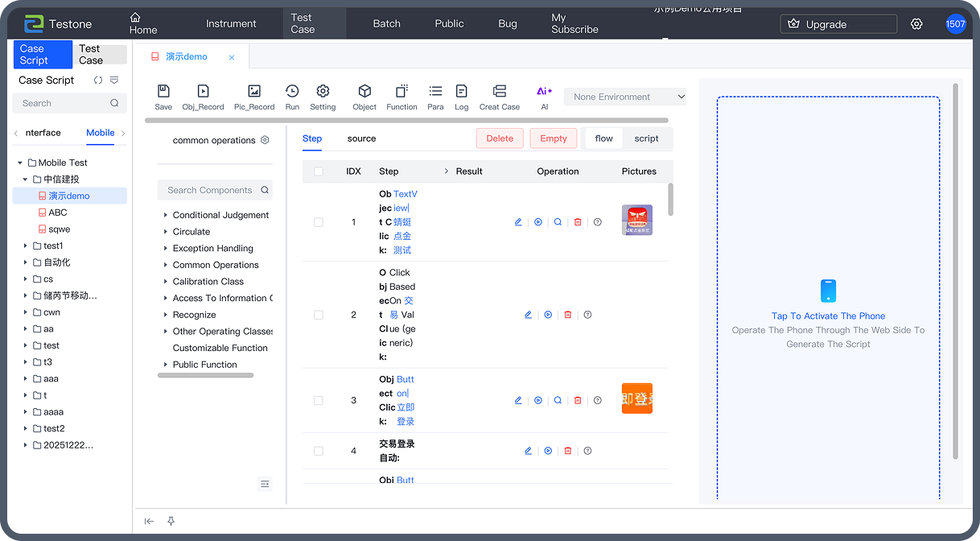Open the Log viewer
Screen dimensions: 980x541
pos(461,92)
